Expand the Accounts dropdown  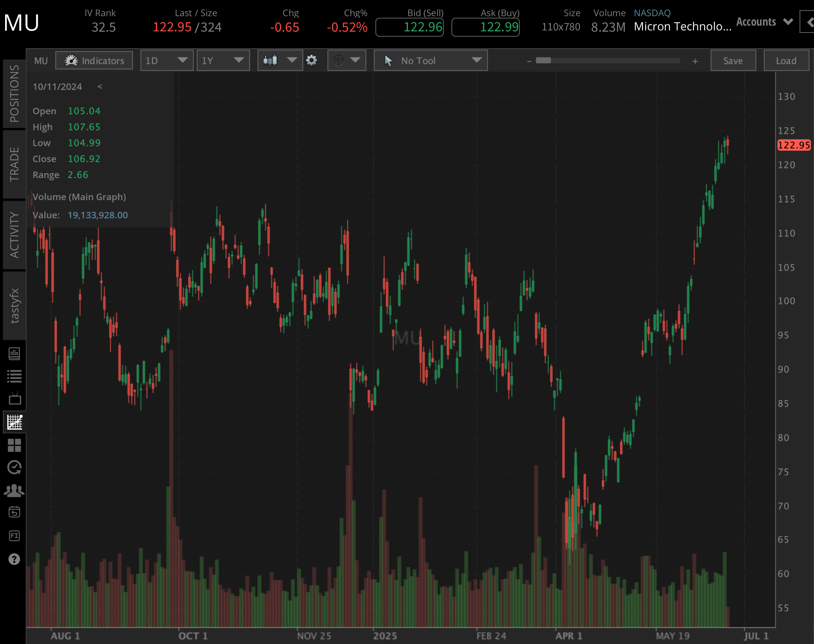[764, 22]
